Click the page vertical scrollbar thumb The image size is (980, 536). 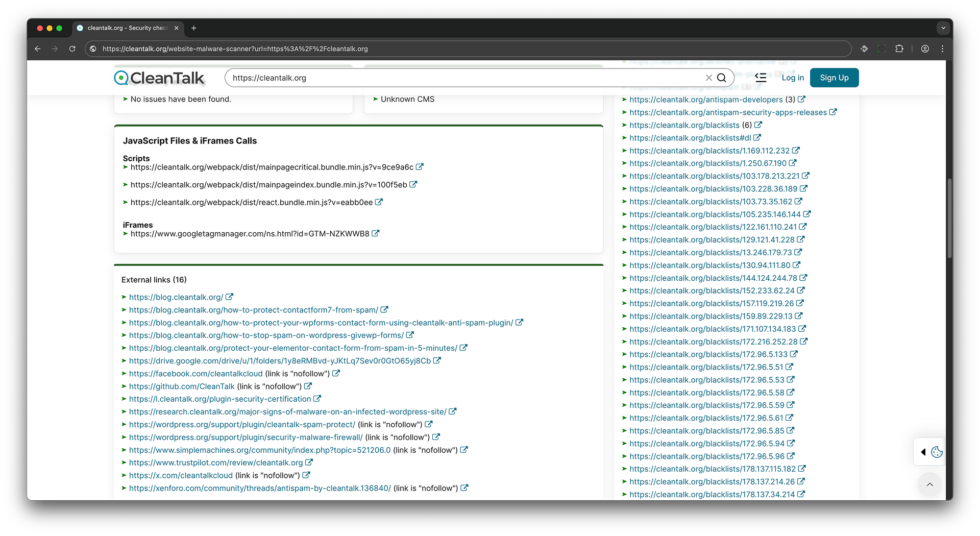click(949, 218)
